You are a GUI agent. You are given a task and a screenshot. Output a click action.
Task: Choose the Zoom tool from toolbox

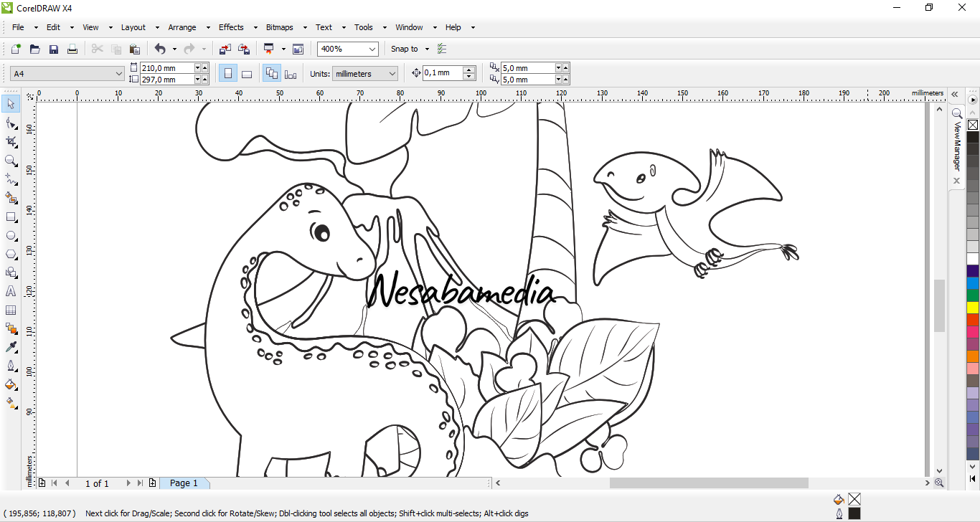pos(11,161)
